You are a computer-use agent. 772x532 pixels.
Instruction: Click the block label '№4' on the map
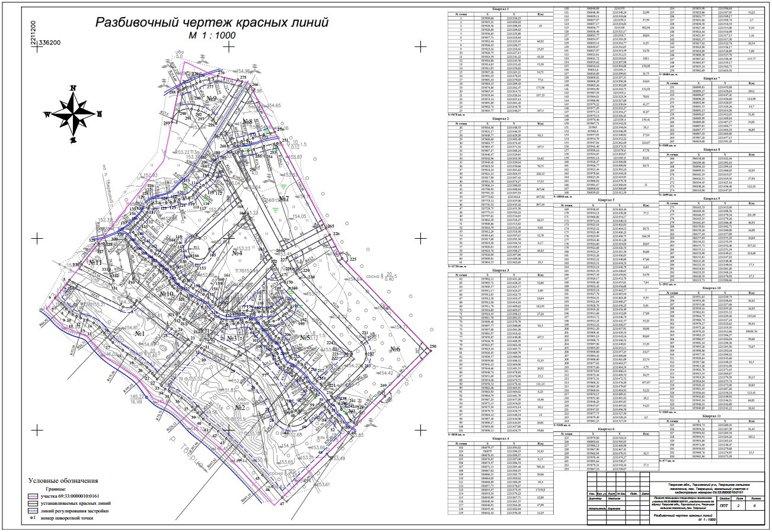click(x=238, y=253)
